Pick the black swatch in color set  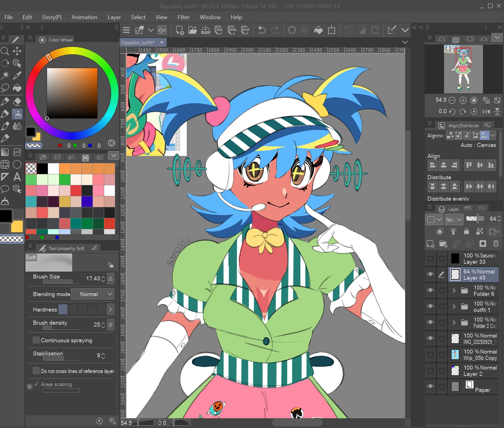pos(42,169)
